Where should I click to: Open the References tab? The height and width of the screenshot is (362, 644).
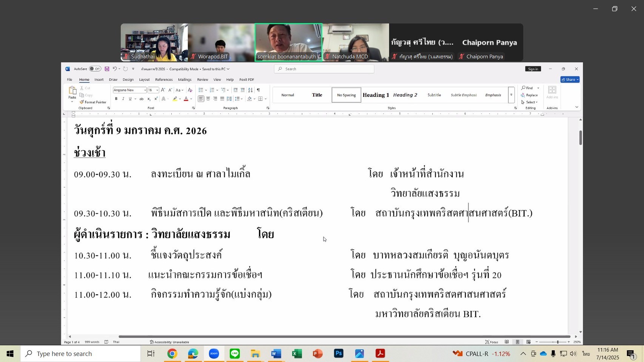tap(164, 80)
